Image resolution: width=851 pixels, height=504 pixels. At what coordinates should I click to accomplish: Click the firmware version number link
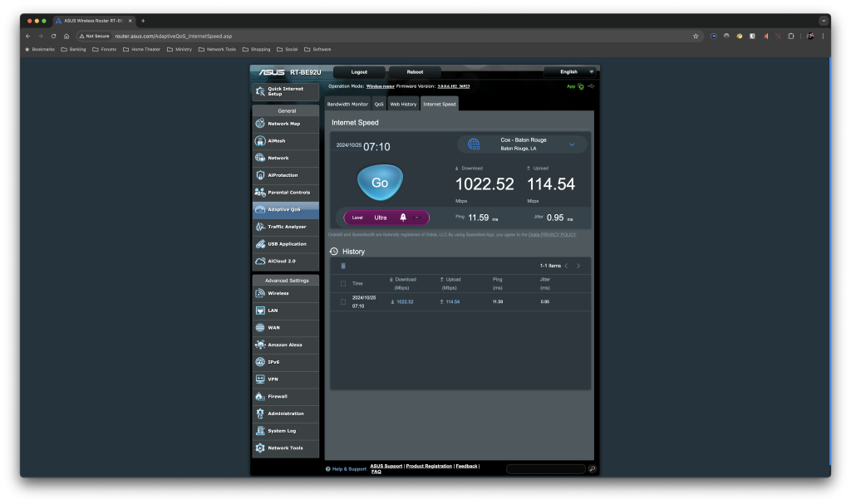454,86
